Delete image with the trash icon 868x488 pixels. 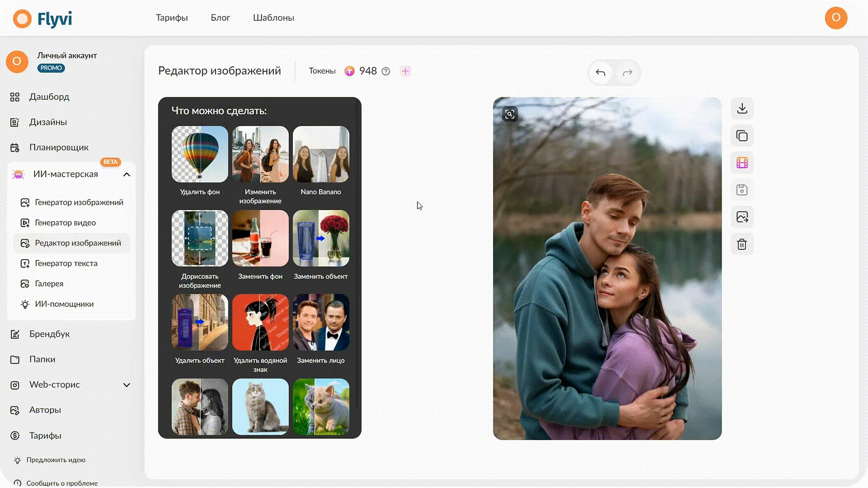pyautogui.click(x=742, y=244)
